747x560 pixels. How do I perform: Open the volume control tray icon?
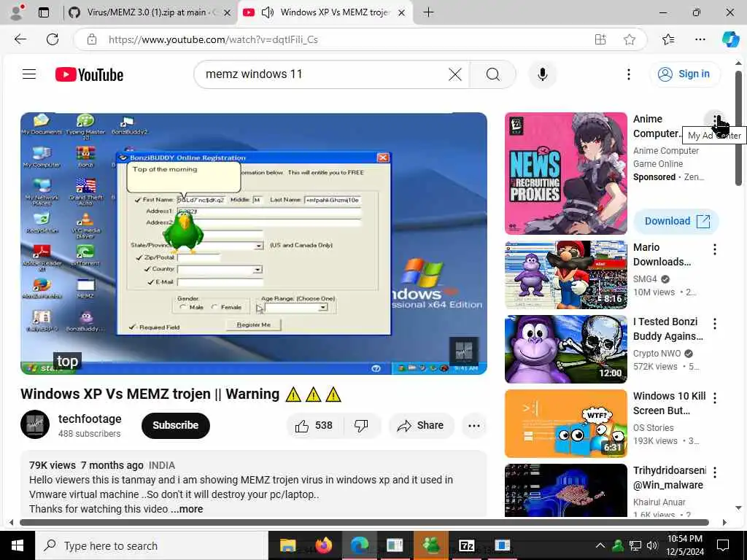pyautogui.click(x=652, y=545)
